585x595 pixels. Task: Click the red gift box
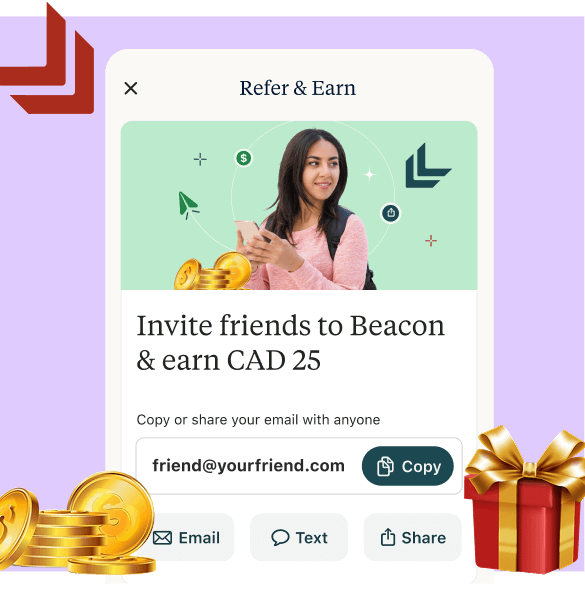525,502
